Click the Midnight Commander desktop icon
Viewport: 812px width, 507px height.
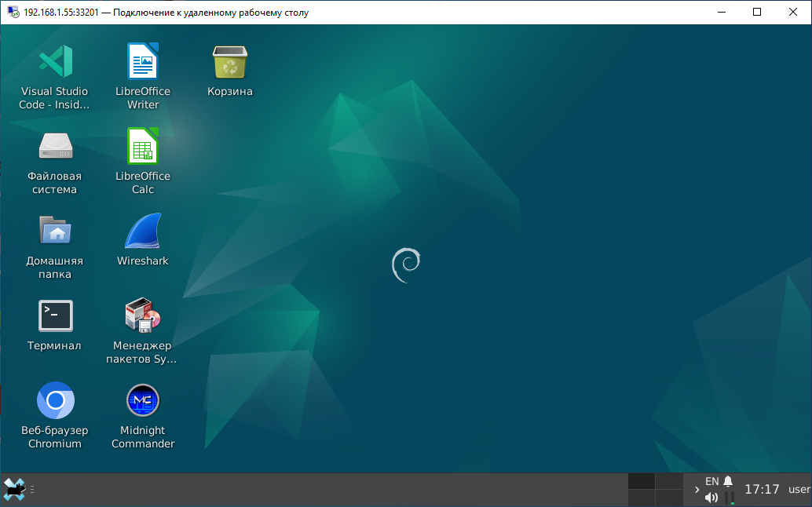point(143,400)
